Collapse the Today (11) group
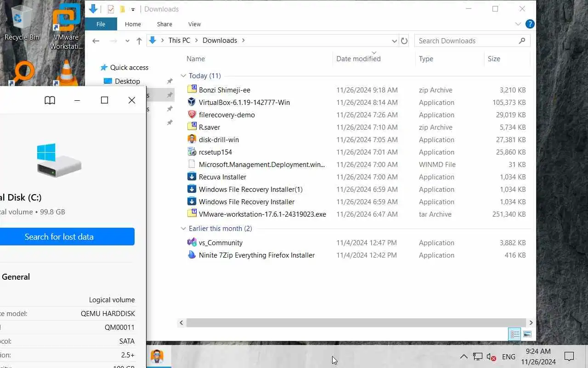 click(x=183, y=76)
